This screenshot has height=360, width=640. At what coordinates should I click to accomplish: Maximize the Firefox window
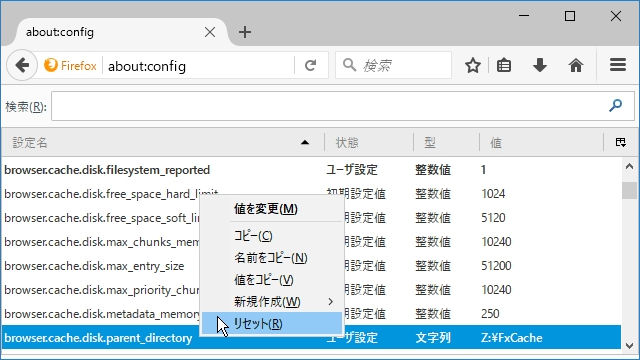tap(570, 16)
